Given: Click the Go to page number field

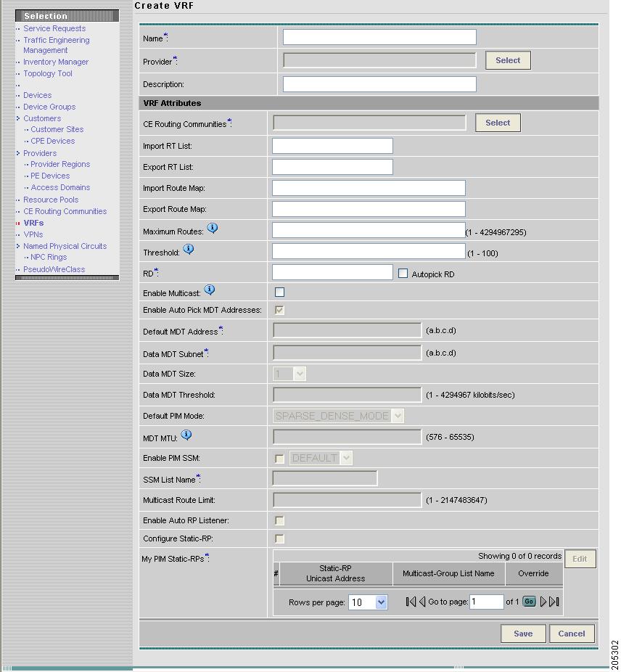Looking at the screenshot, I should [487, 602].
